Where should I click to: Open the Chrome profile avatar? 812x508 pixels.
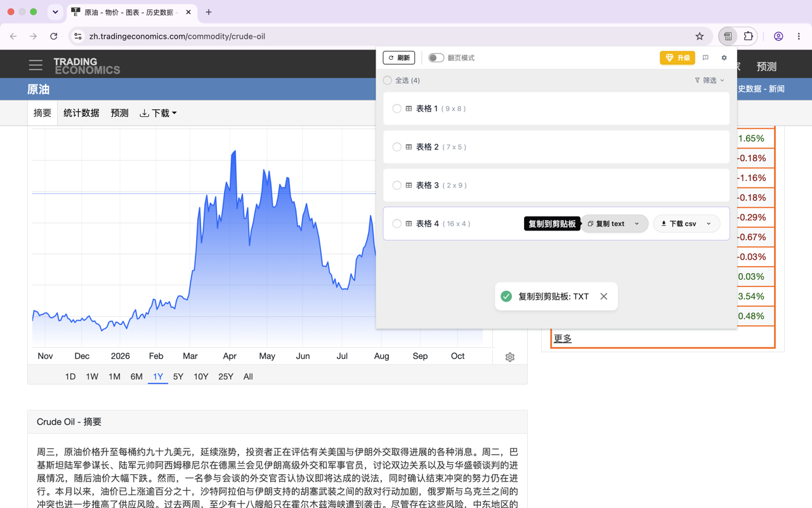778,36
